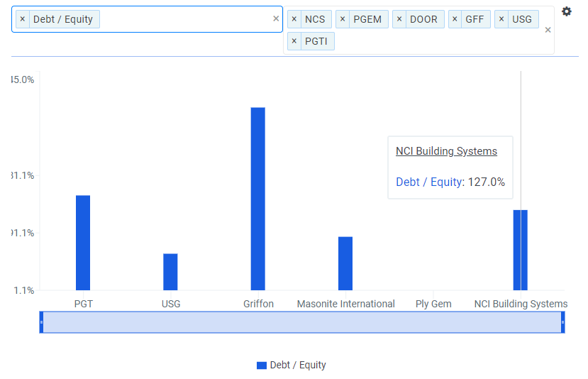The image size is (588, 379).
Task: Click the Griffon bar in chart
Action: pyautogui.click(x=257, y=199)
